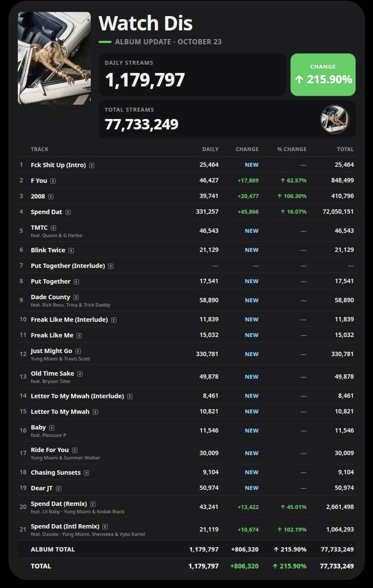The width and height of the screenshot is (373, 588).
Task: Select explicit icon next to Old Time Sake
Action: (x=80, y=374)
